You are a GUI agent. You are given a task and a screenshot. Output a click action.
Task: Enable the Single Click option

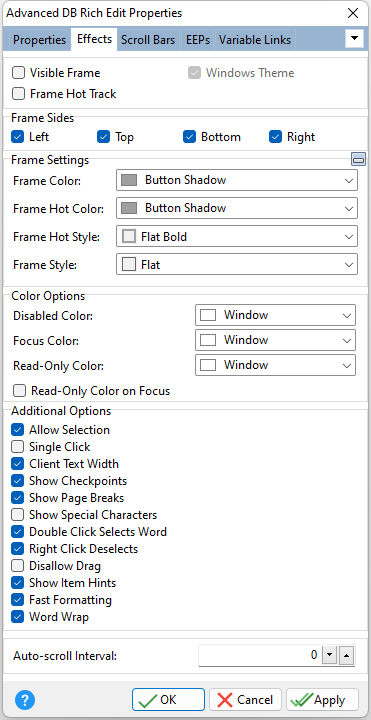click(17, 447)
